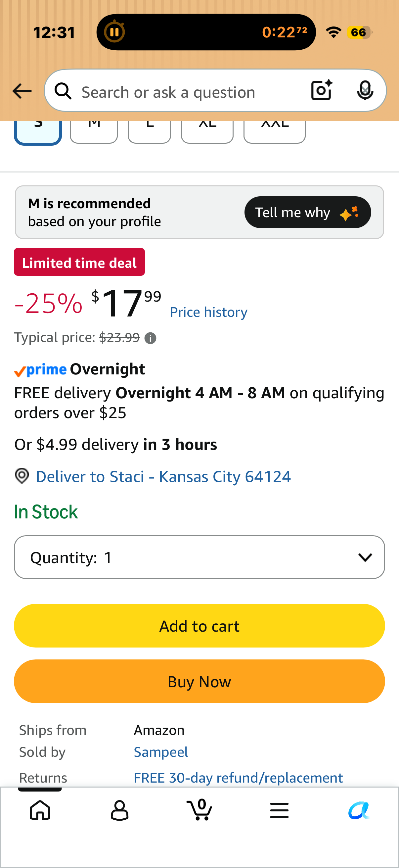The width and height of the screenshot is (399, 868).
Task: Open the account profile icon
Action: 119,810
